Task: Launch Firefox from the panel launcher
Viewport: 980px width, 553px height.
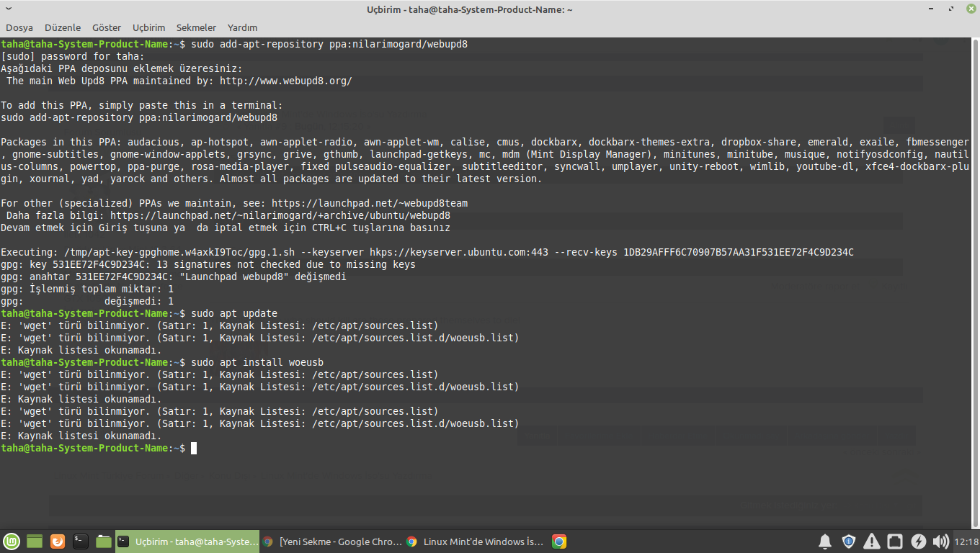Action: [x=58, y=541]
